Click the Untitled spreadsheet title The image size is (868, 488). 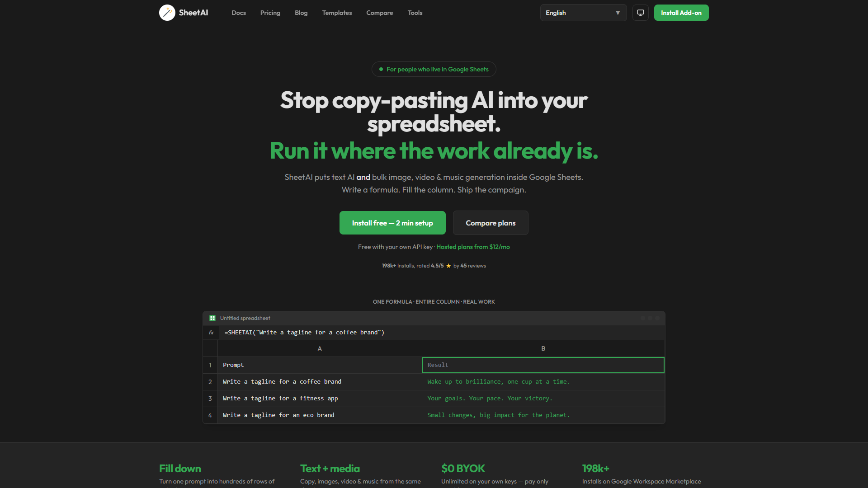[245, 318]
